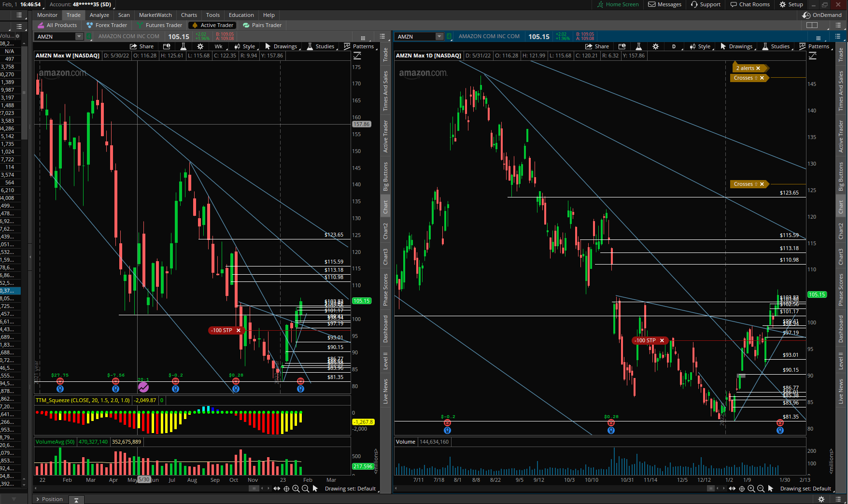Click the trendline drawing icon right of right chart

[x=813, y=56]
